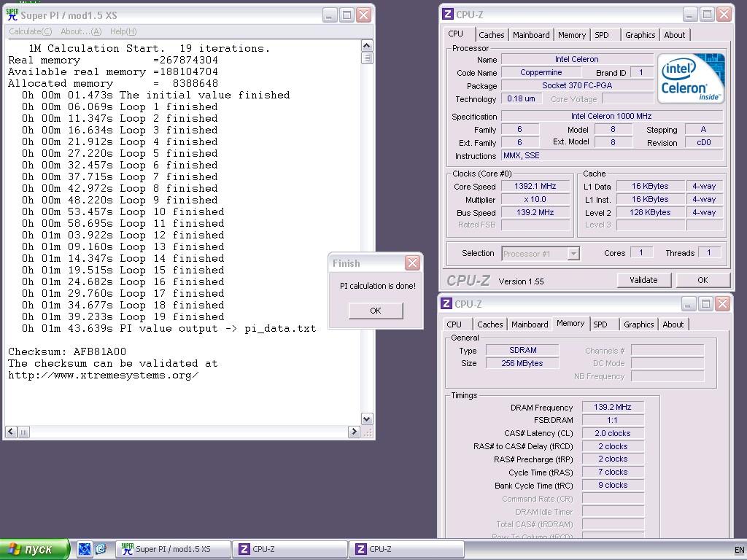Click OK in the Finish dialog
747x560 pixels.
(376, 311)
